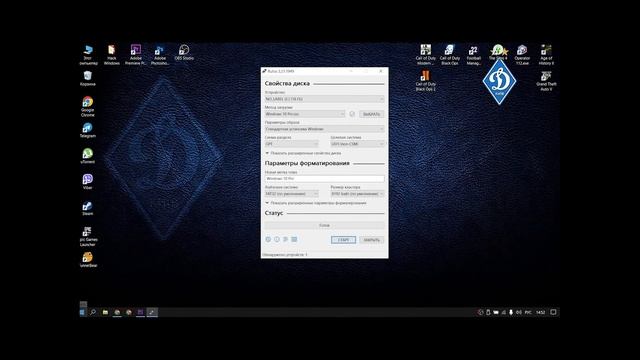Open File Explorer from the taskbar
640x360 pixels.
click(x=105, y=312)
